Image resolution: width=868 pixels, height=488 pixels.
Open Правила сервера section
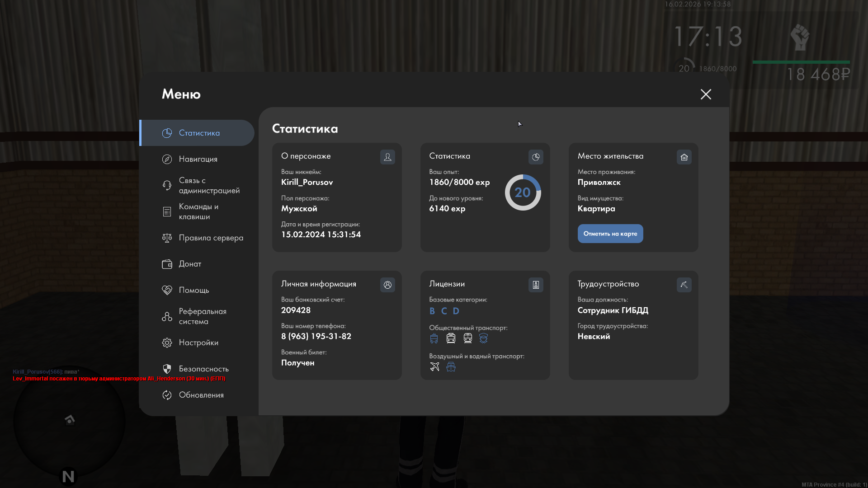point(211,238)
